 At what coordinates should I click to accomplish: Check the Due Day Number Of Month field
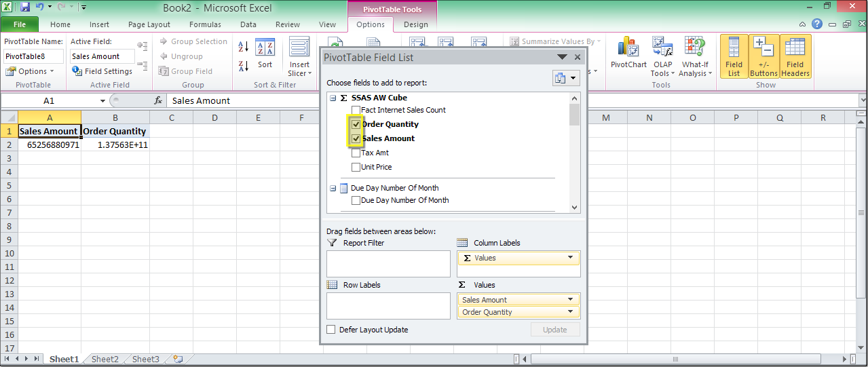coord(356,200)
